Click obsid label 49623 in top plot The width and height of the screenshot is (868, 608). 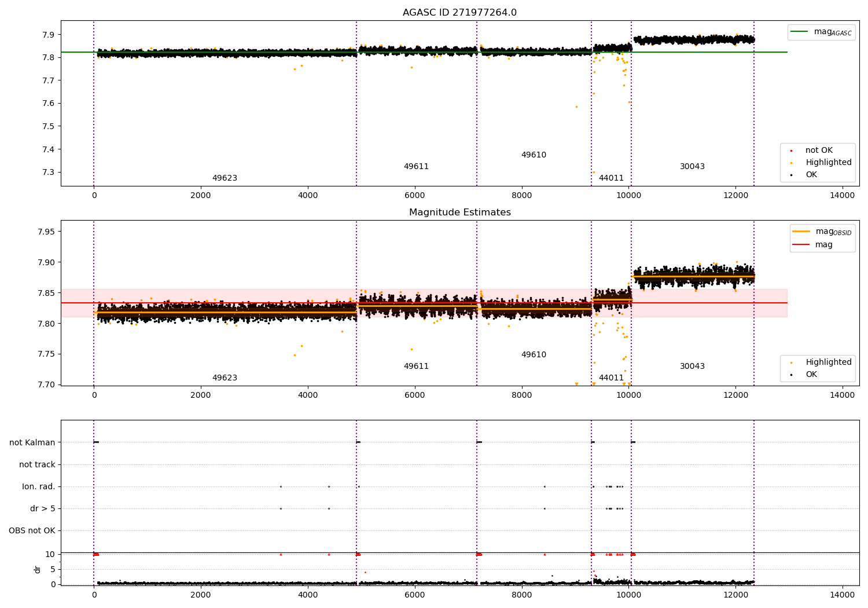225,178
